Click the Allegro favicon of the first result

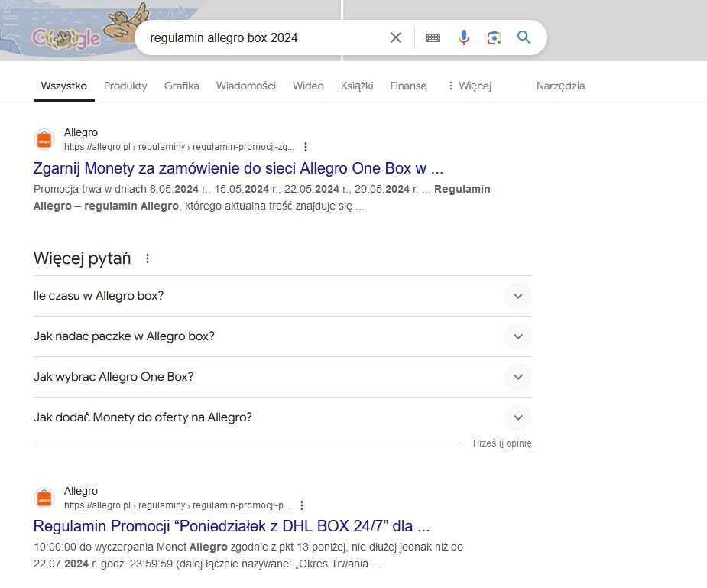pyautogui.click(x=44, y=139)
